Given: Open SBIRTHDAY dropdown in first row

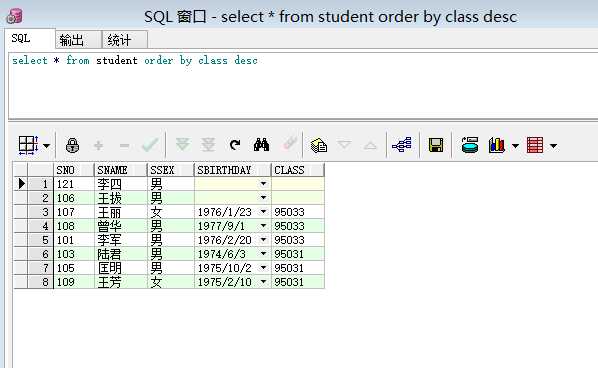Looking at the screenshot, I should pos(263,184).
